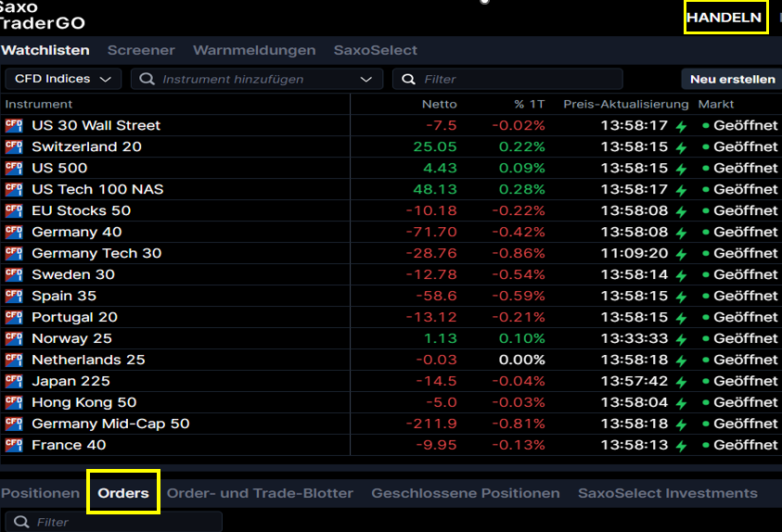Click CFD icon beside Netherlands 25
Image resolution: width=782 pixels, height=532 pixels.
(x=14, y=361)
